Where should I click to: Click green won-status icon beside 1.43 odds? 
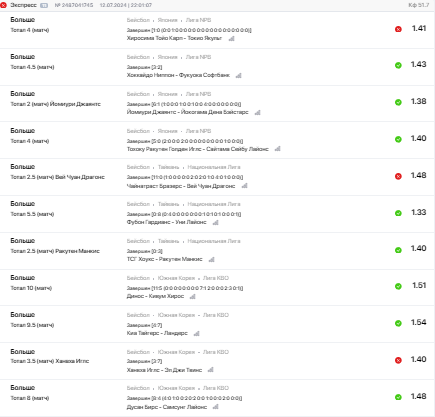tap(398, 65)
